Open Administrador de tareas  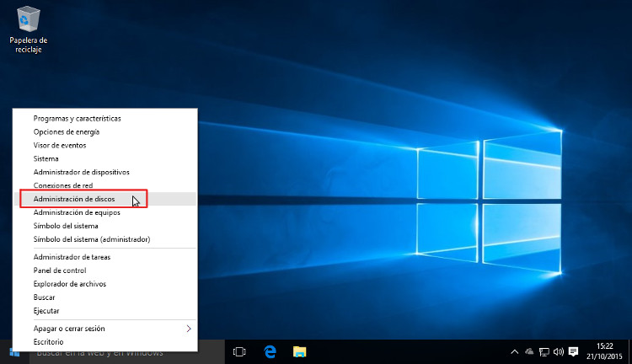(x=104, y=257)
